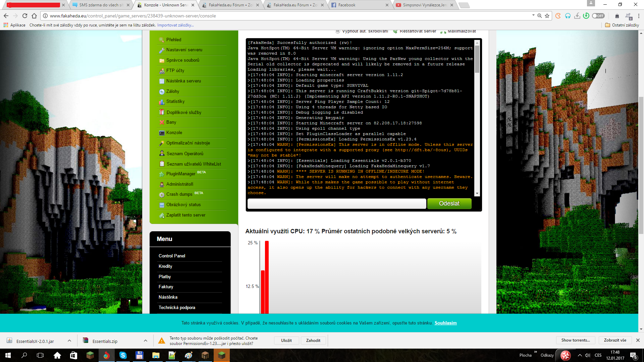Open Windows Store from the taskbar
Screen dimensions: 644x362
tap(73, 355)
